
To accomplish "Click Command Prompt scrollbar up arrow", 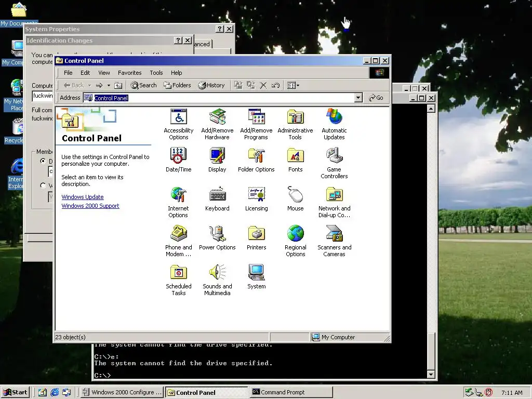I will 431,109.
